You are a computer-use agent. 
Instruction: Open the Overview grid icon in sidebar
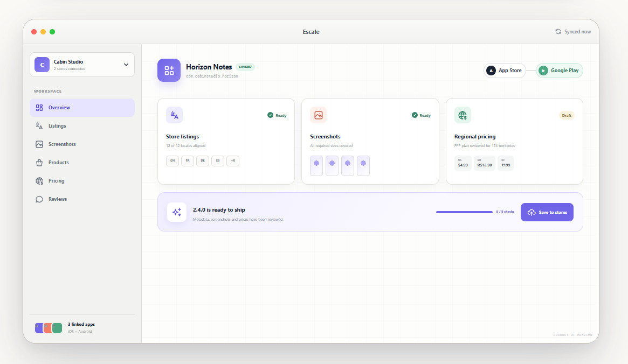click(39, 108)
